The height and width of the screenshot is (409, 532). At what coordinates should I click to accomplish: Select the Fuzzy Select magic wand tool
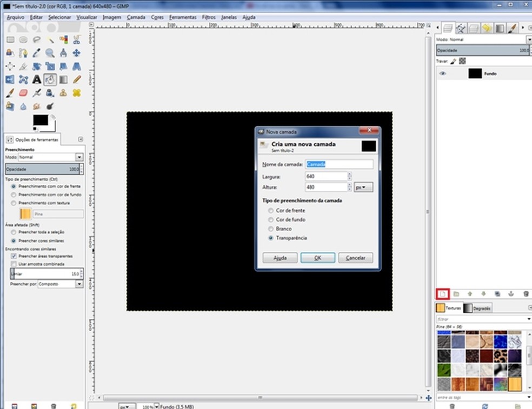pyautogui.click(x=50, y=39)
